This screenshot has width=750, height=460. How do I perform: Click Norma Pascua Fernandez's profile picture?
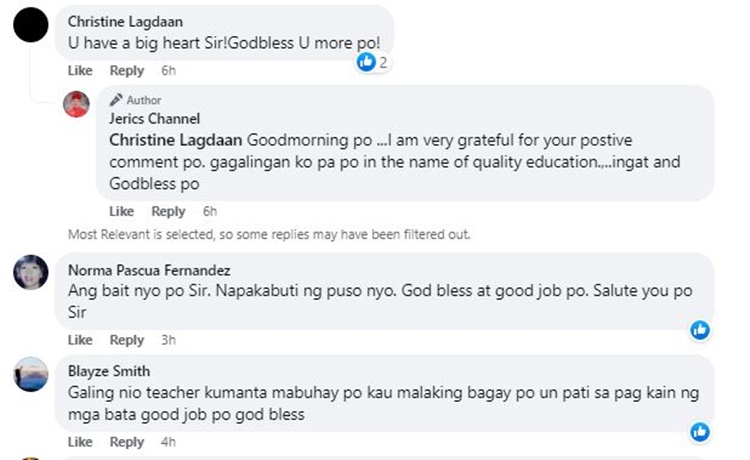[x=33, y=272]
